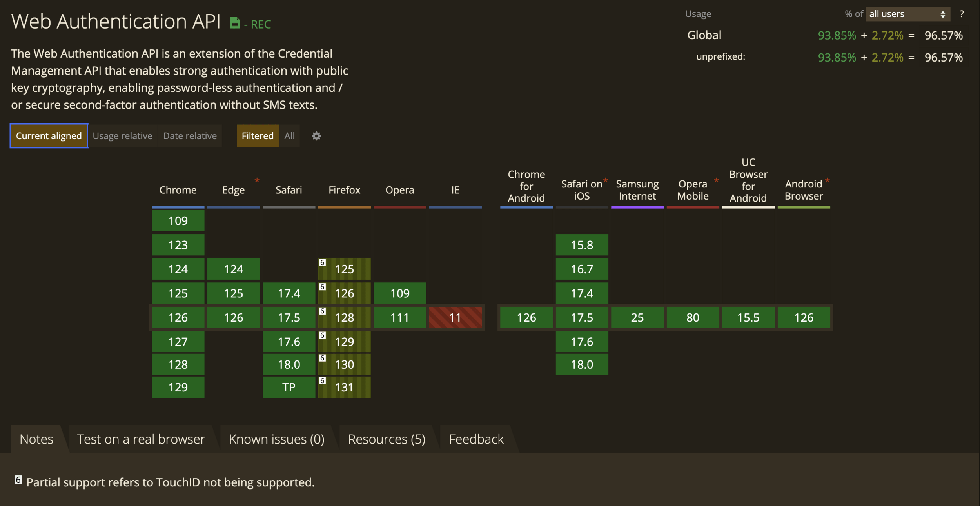Click the Filtered button

click(x=257, y=136)
